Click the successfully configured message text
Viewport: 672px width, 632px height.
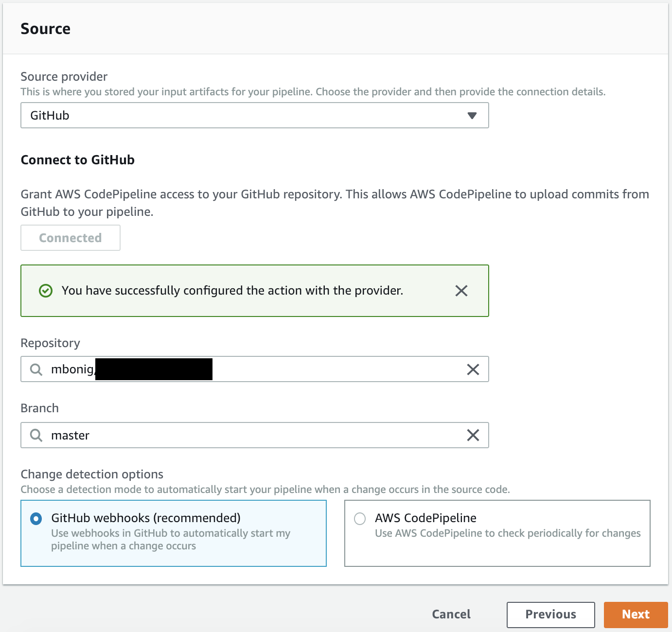232,291
